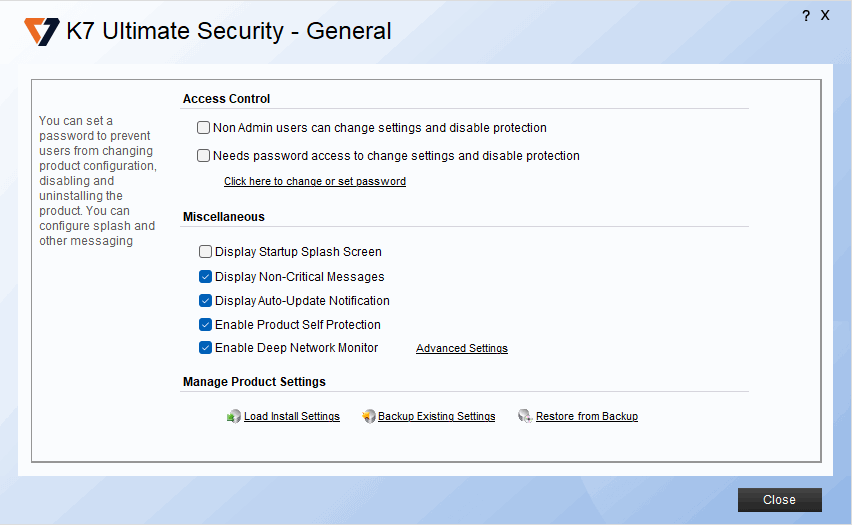852x525 pixels.
Task: Click the K7 logo icon
Action: (x=42, y=31)
